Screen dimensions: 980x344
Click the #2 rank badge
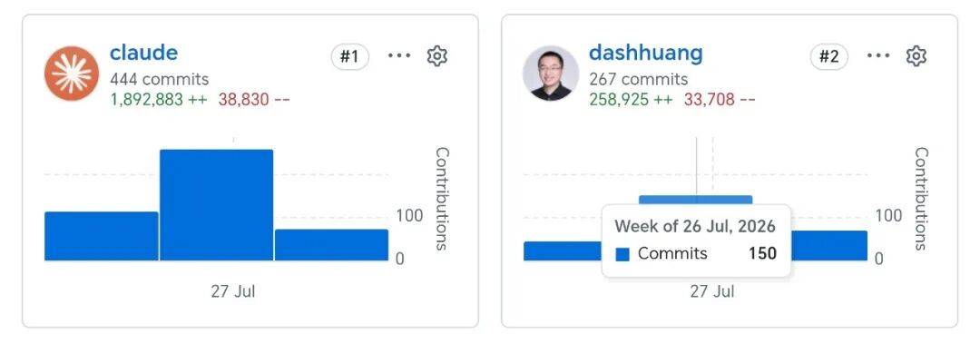(x=829, y=57)
